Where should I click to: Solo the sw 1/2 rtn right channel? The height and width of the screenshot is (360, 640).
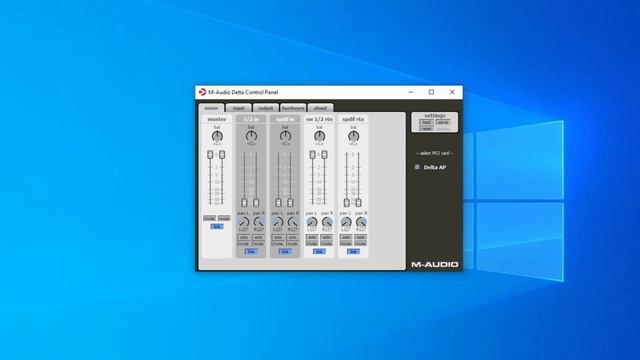point(327,237)
